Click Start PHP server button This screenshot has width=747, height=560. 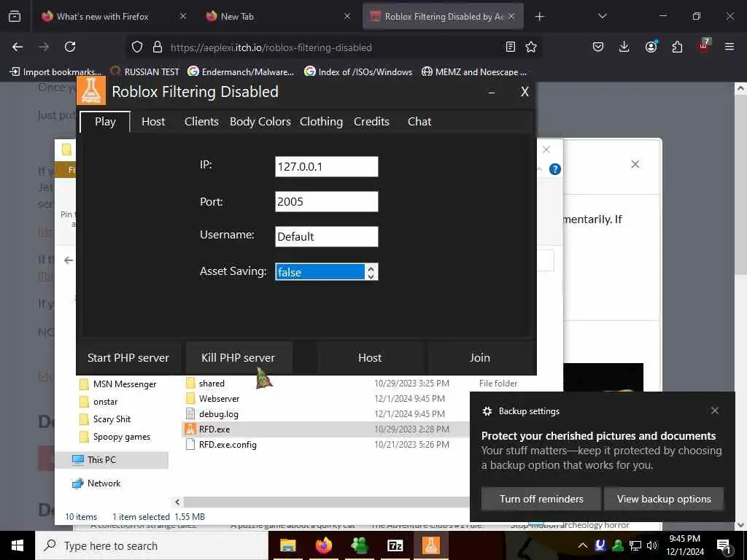coord(128,357)
